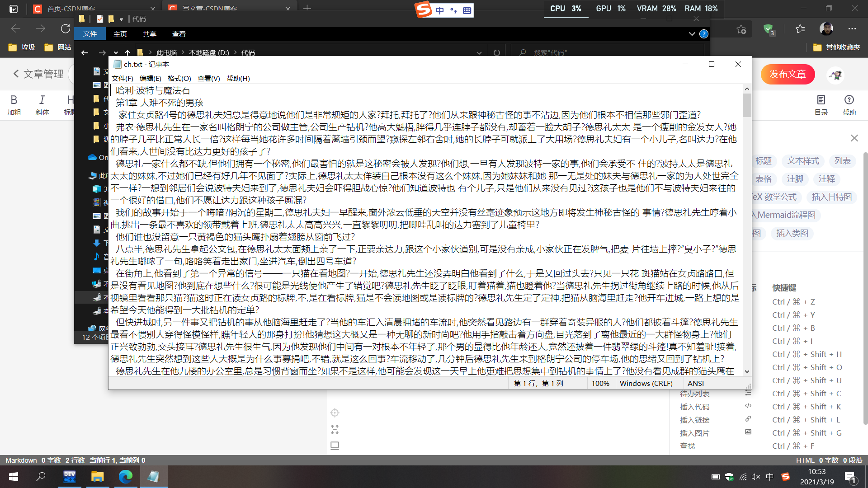868x488 pixels.
Task: Click the 发布文章 publish button
Action: click(788, 74)
